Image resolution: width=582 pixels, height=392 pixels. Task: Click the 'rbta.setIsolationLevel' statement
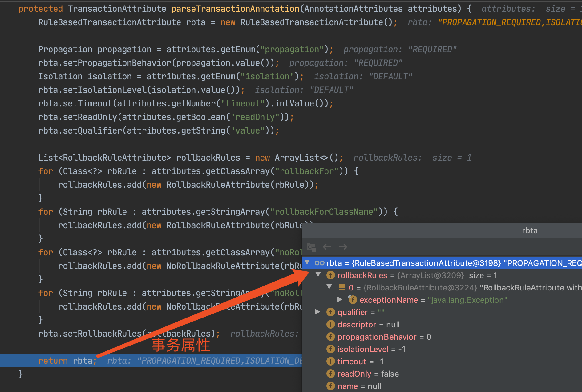coord(141,90)
